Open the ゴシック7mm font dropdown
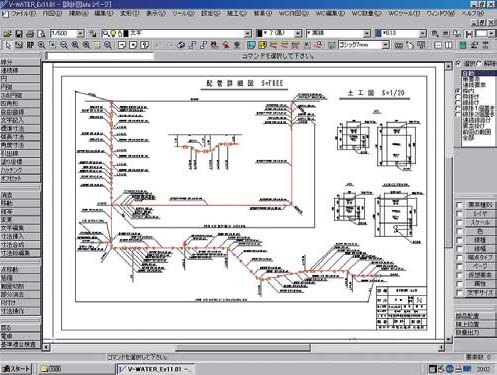 (385, 45)
